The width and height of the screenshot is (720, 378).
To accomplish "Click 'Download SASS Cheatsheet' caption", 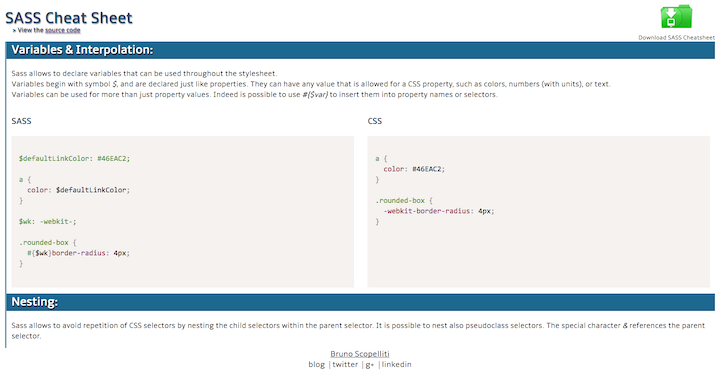I will coord(676,38).
